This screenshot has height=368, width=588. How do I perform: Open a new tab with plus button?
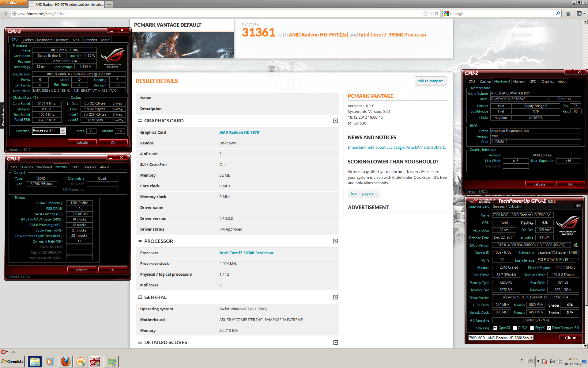pos(109,4)
